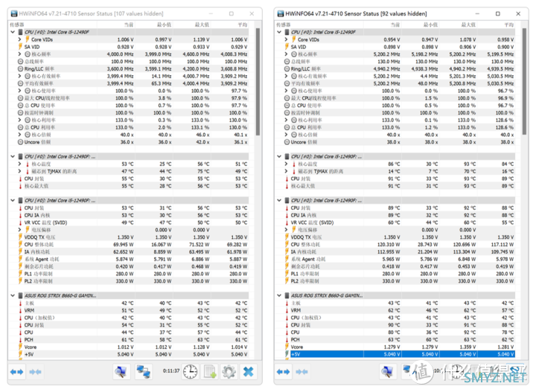Click the 传感器 column header in left window
The width and height of the screenshot is (536, 392).
(17, 25)
